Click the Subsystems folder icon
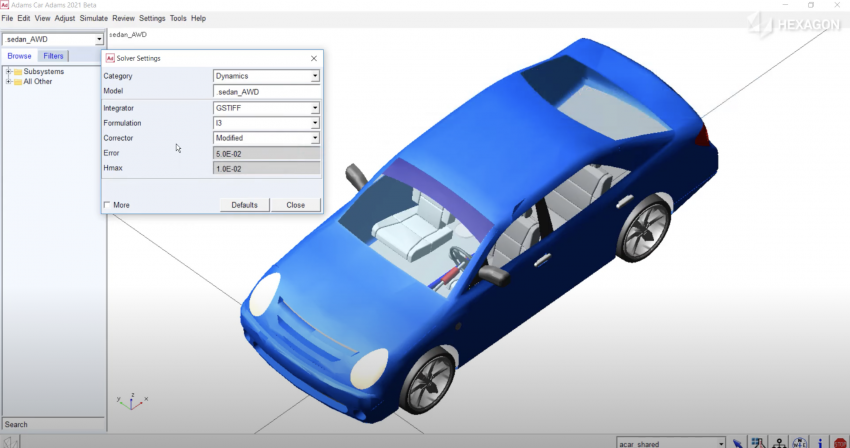Screen dimensions: 850x448 tap(18, 72)
